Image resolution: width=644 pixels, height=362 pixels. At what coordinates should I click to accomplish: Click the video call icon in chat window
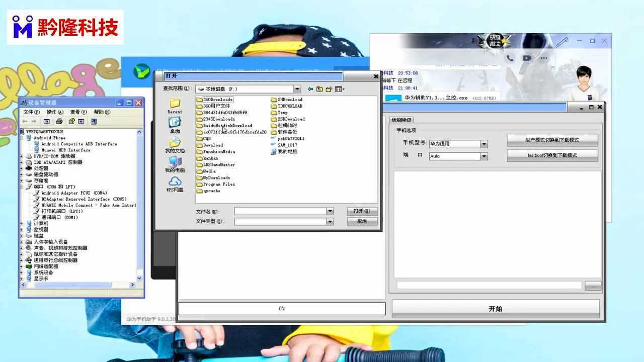(x=527, y=58)
